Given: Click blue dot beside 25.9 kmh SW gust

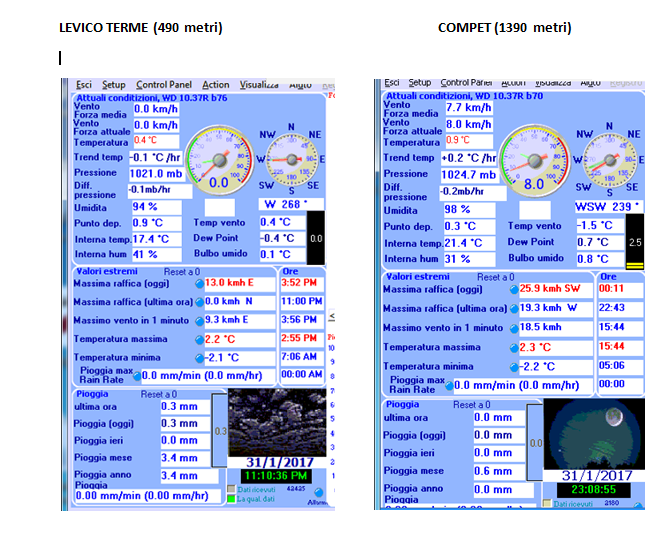Looking at the screenshot, I should (x=513, y=289).
